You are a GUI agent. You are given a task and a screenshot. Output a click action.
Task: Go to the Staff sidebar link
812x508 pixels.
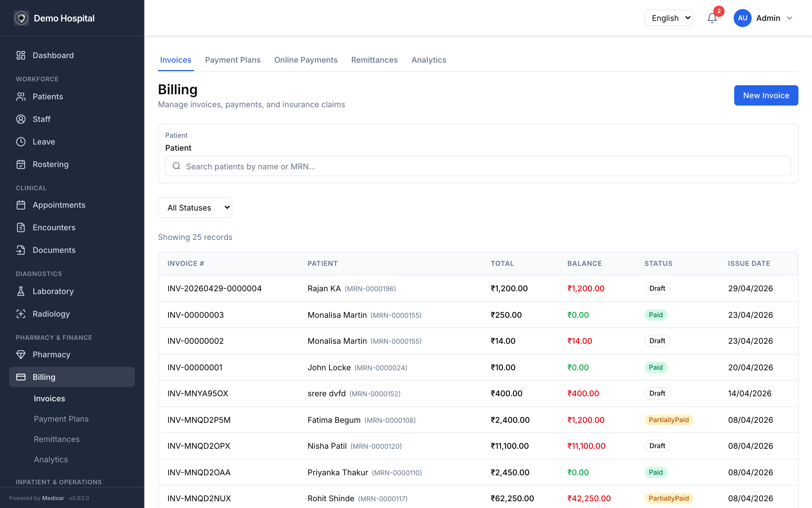coord(72,119)
